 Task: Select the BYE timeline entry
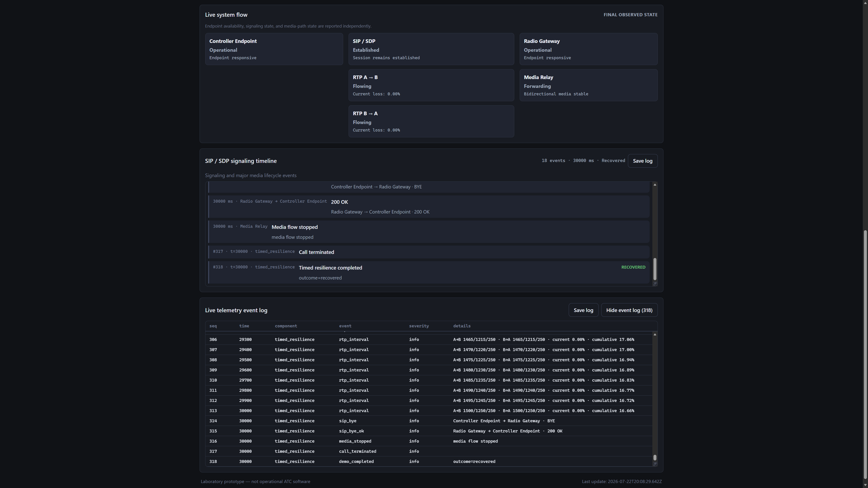pos(429,187)
